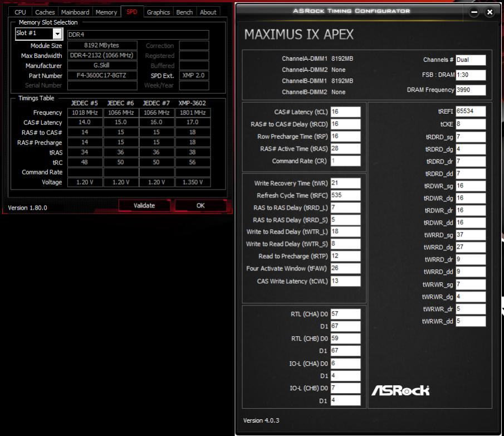Open the Memory tab
This screenshot has width=504, height=436.
[x=106, y=12]
